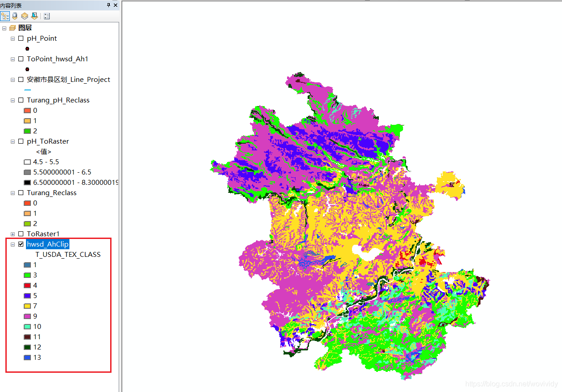Close the 内容列表 panel
This screenshot has height=392, width=562.
coord(115,5)
